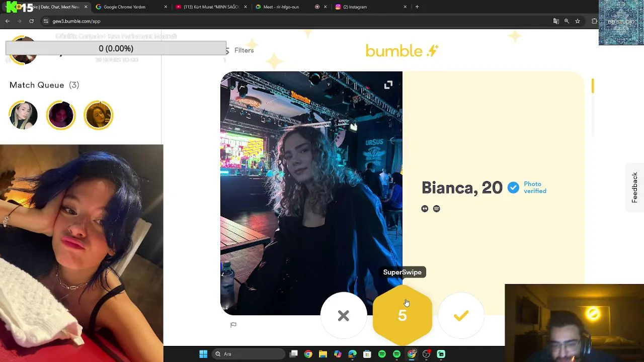Click Bianca's main profile photo
Image resolution: width=644 pixels, height=362 pixels.
point(311,193)
